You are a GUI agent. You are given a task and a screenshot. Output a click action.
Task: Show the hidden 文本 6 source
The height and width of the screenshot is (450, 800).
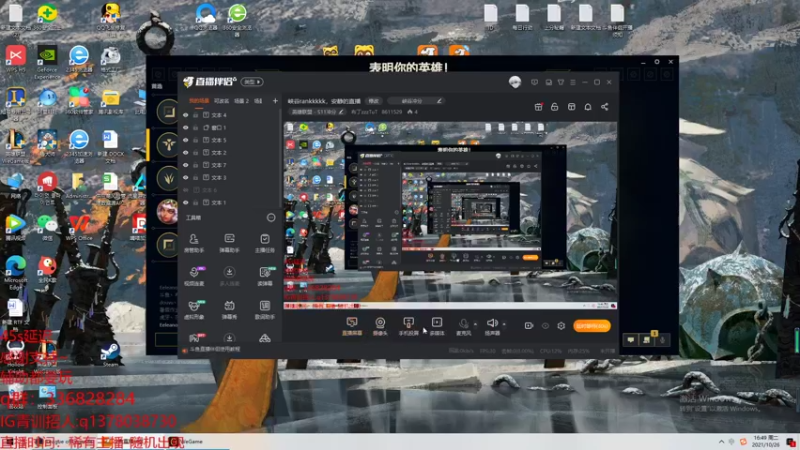[186, 190]
